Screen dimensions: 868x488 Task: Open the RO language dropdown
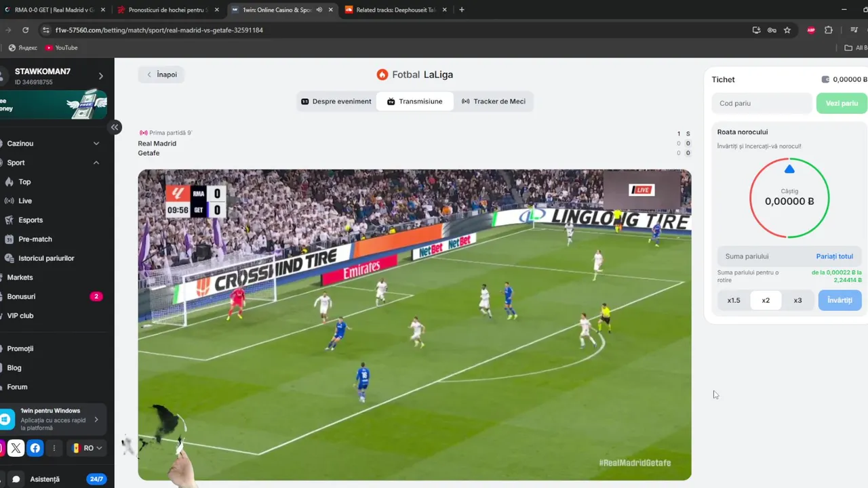pos(87,448)
